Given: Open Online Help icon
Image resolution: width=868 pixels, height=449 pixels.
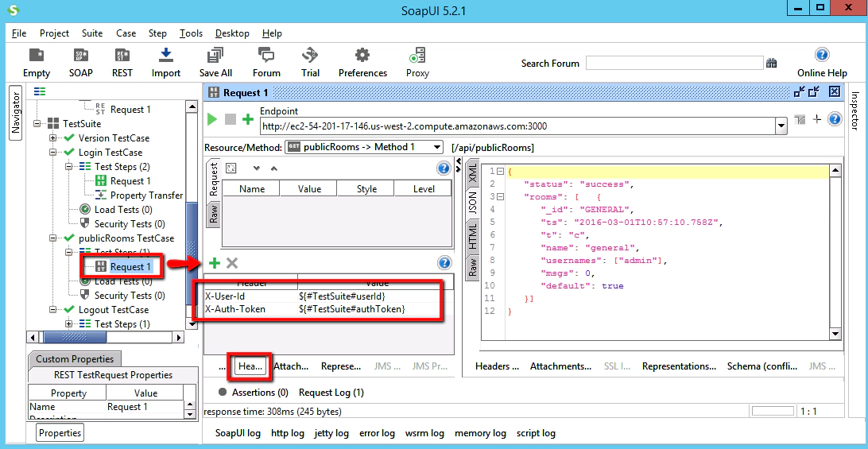Looking at the screenshot, I should pyautogui.click(x=822, y=55).
